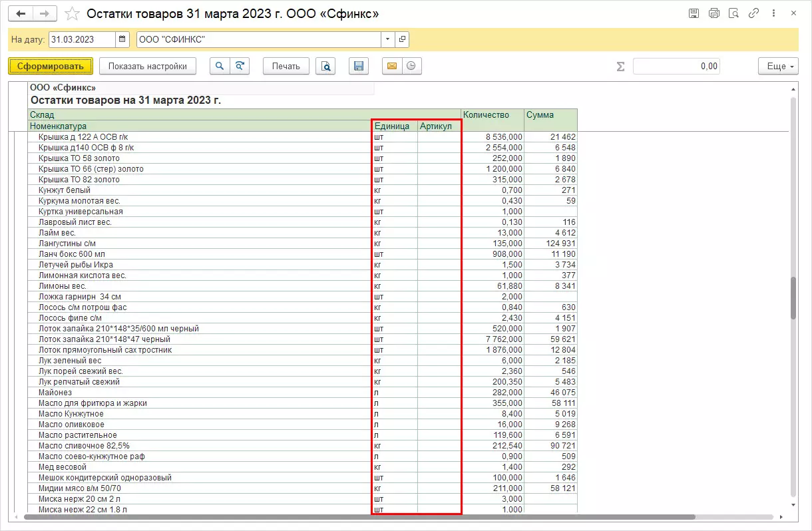This screenshot has width=812, height=531.
Task: Send report by email envelope icon
Action: pos(392,66)
